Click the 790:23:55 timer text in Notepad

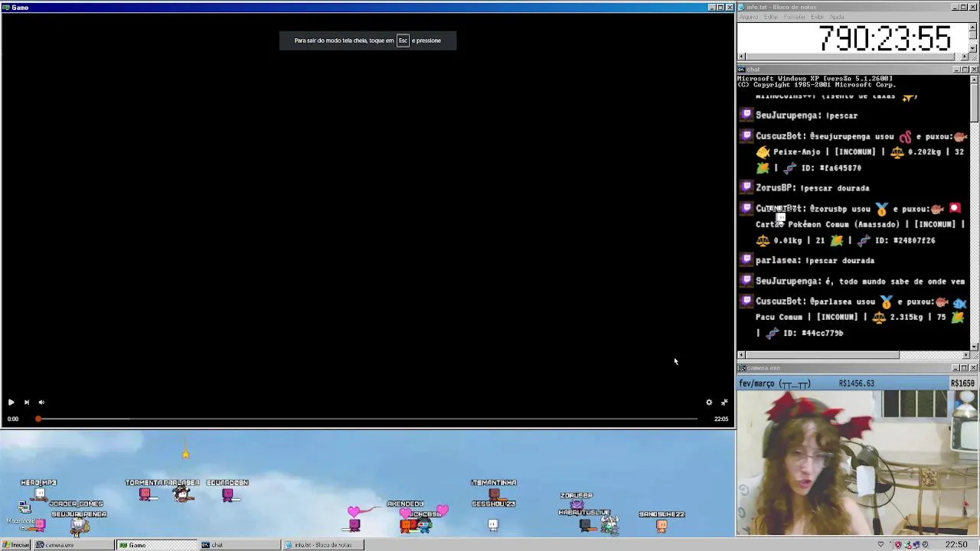coord(884,38)
